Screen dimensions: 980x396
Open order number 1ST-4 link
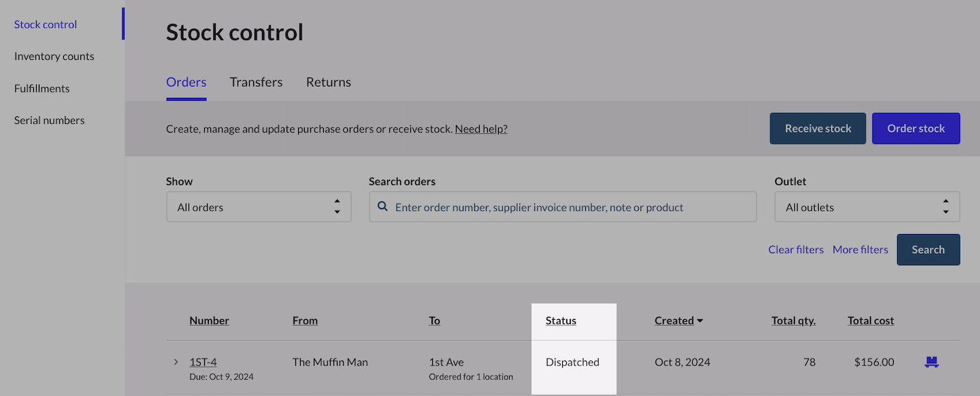tap(203, 362)
